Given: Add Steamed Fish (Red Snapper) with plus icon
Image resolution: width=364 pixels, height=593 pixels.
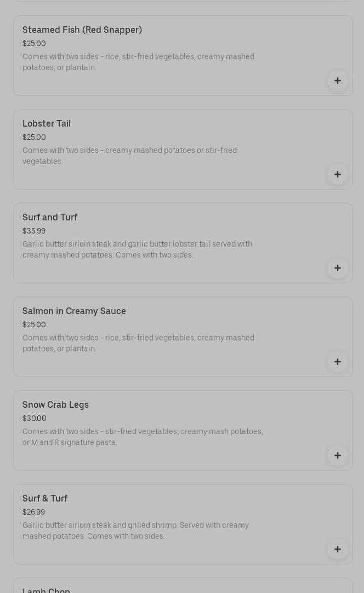Looking at the screenshot, I should 338,81.
